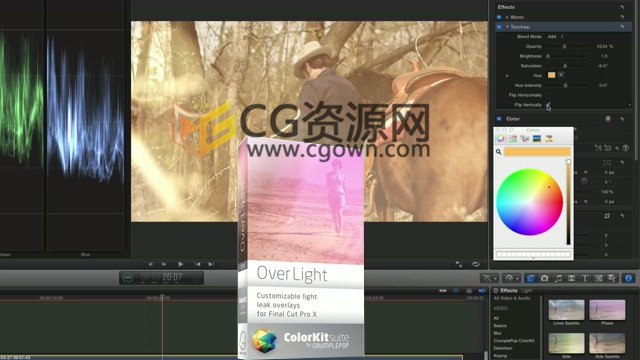Click the Hue orange color swatch
This screenshot has height=360, width=640.
coord(551,75)
